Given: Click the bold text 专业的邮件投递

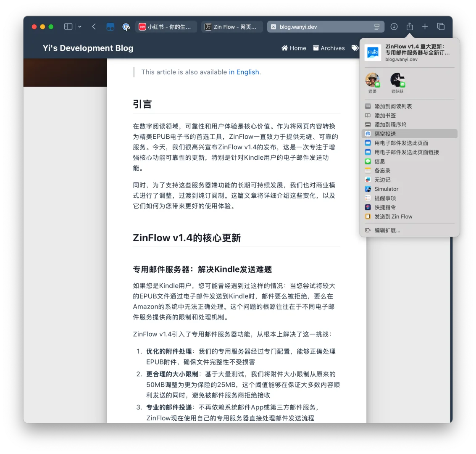Looking at the screenshot, I should point(169,407).
